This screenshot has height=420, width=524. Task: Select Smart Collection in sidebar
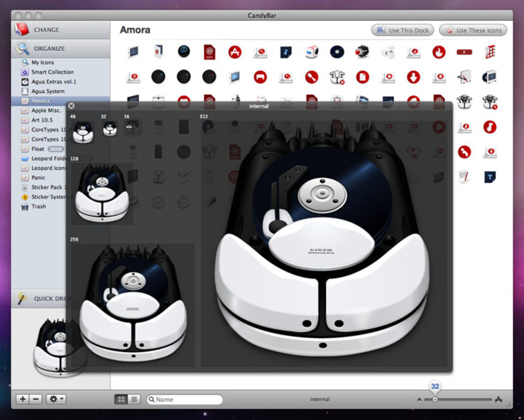click(52, 72)
